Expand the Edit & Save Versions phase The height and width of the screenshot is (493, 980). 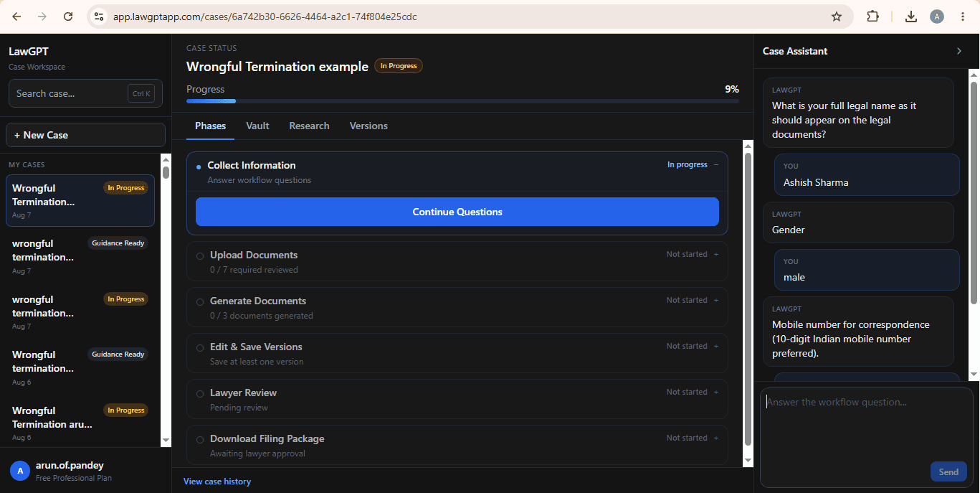(x=715, y=346)
